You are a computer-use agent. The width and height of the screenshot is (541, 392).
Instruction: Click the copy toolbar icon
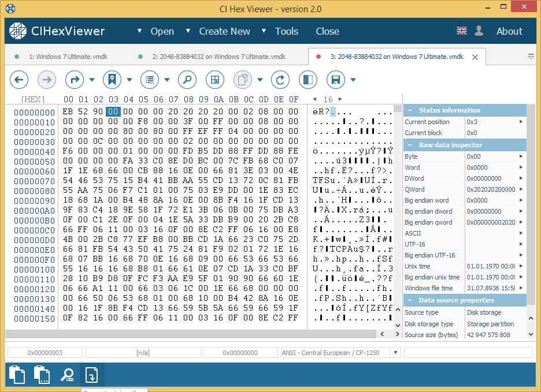243,80
